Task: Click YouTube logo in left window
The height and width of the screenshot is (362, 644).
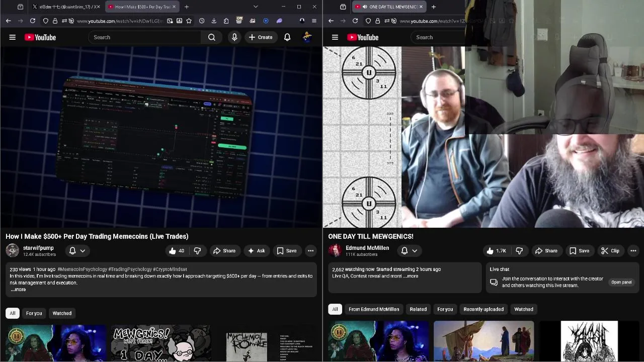Action: tap(40, 37)
